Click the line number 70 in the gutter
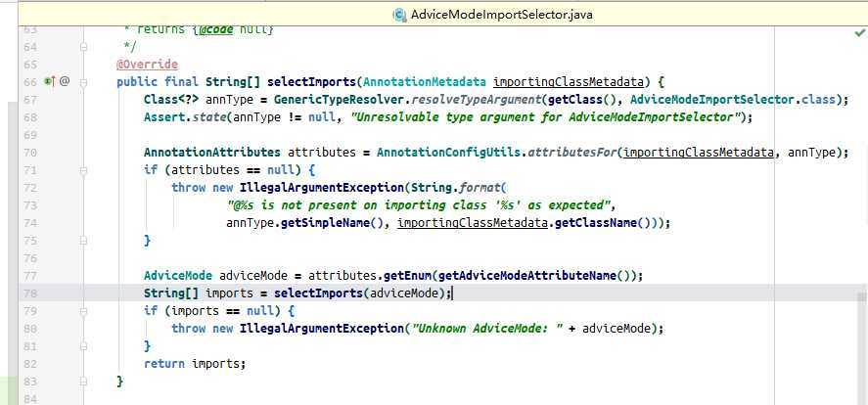Viewport: 868px width, 405px height. tap(30, 153)
